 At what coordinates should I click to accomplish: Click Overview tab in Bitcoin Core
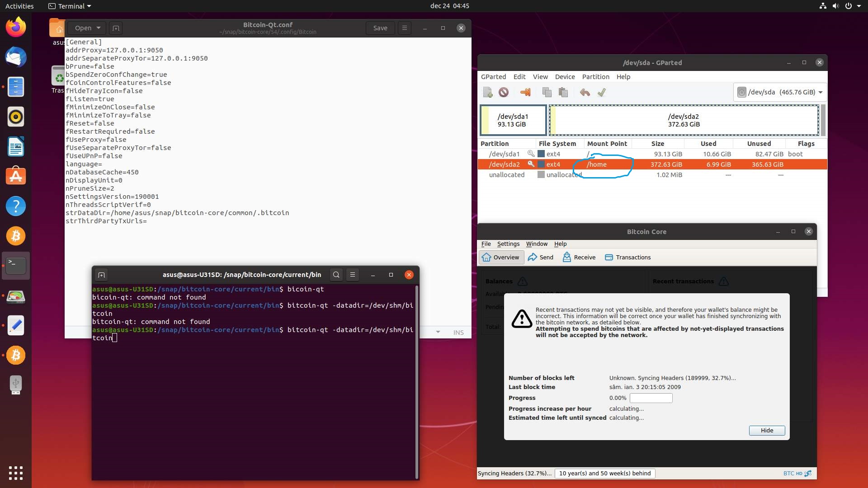tap(501, 257)
